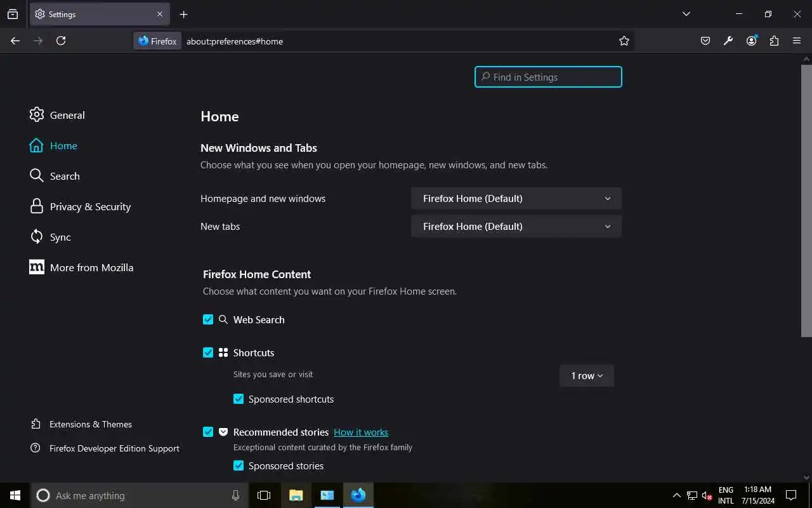812x508 pixels.
Task: Go back with the back arrow
Action: tap(15, 41)
